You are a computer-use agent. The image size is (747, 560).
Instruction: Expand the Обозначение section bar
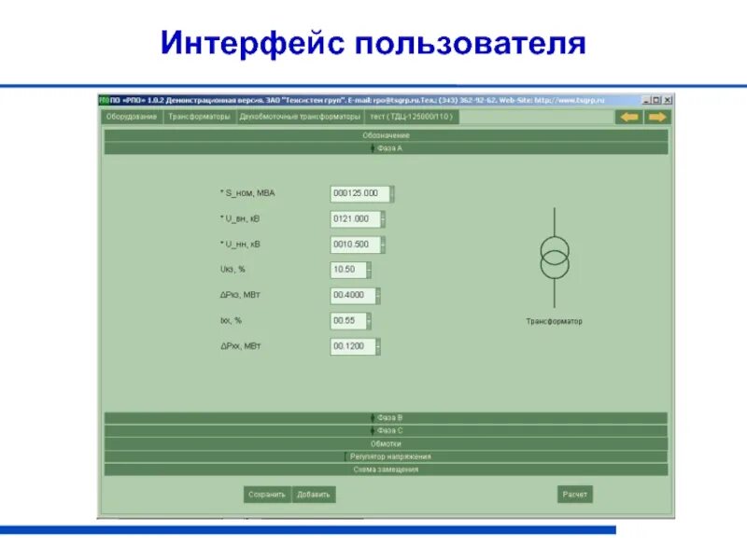coord(386,135)
